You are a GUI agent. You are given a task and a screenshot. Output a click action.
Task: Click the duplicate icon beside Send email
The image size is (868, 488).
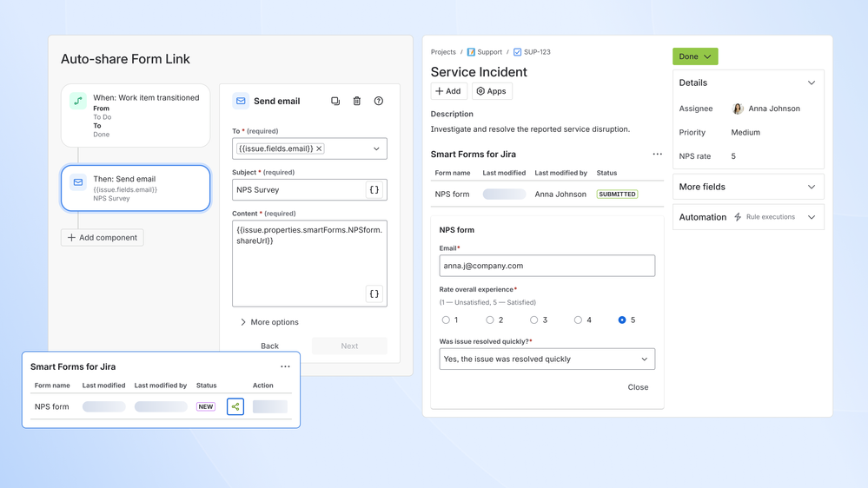[335, 101]
